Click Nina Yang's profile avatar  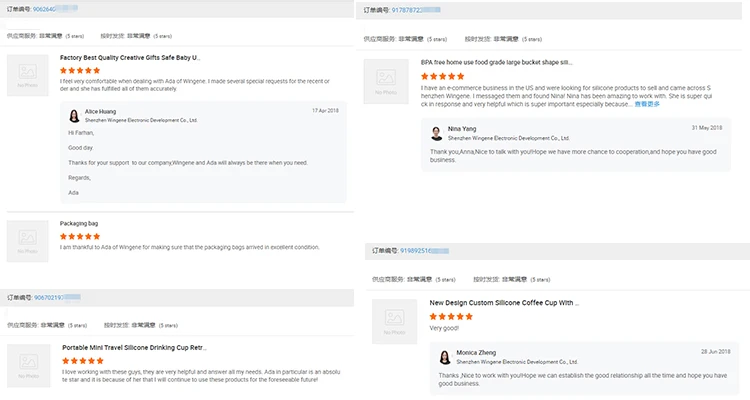pos(436,133)
